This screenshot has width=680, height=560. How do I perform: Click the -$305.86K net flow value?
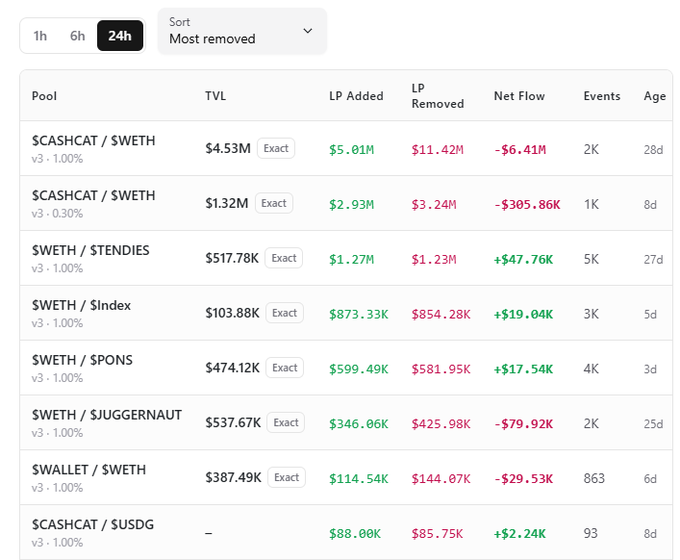(x=527, y=204)
